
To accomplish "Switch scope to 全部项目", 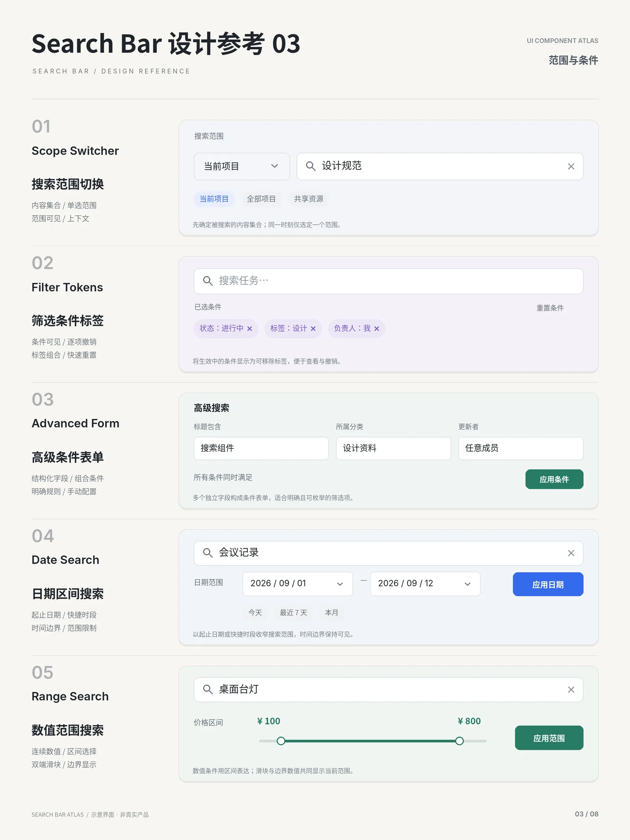I will coord(261,199).
